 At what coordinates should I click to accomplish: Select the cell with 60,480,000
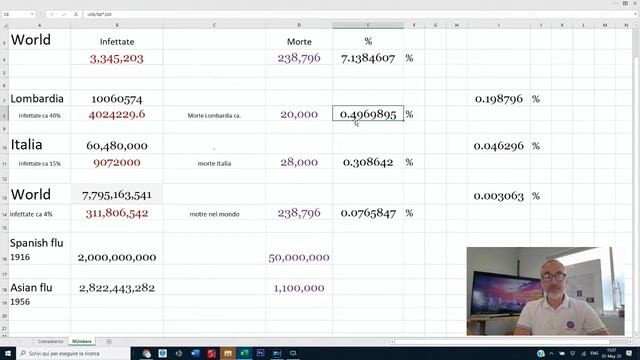[117, 144]
